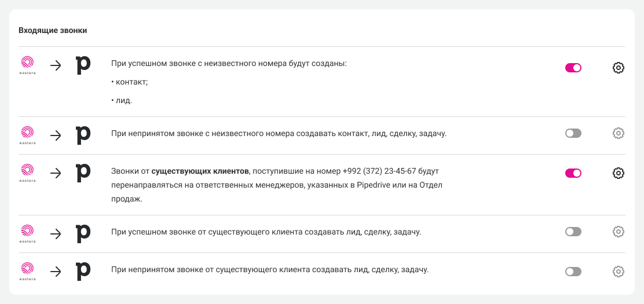Click the bold "существующих клиентов" text
Screen dimensions: 644x304
tap(200, 171)
